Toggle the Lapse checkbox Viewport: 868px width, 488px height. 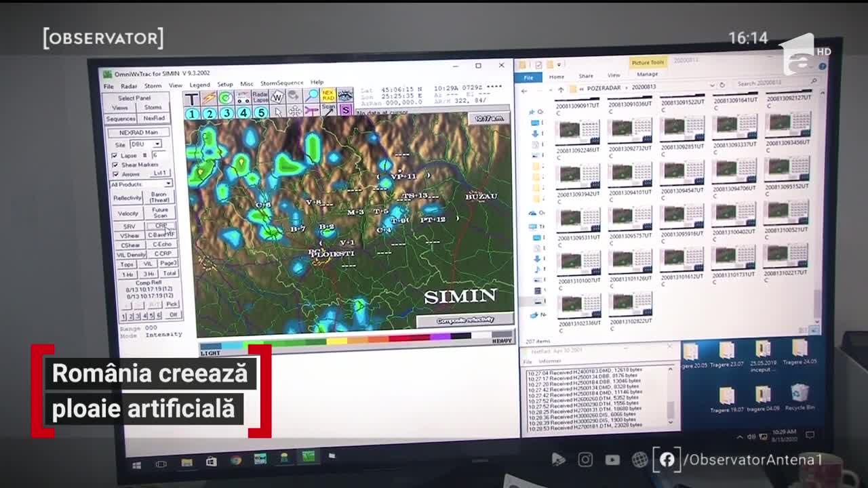(x=115, y=155)
